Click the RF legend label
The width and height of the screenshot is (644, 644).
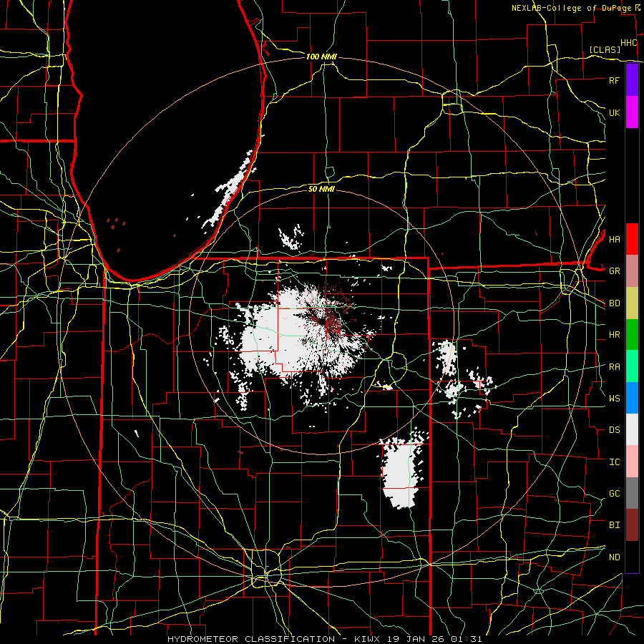click(614, 80)
